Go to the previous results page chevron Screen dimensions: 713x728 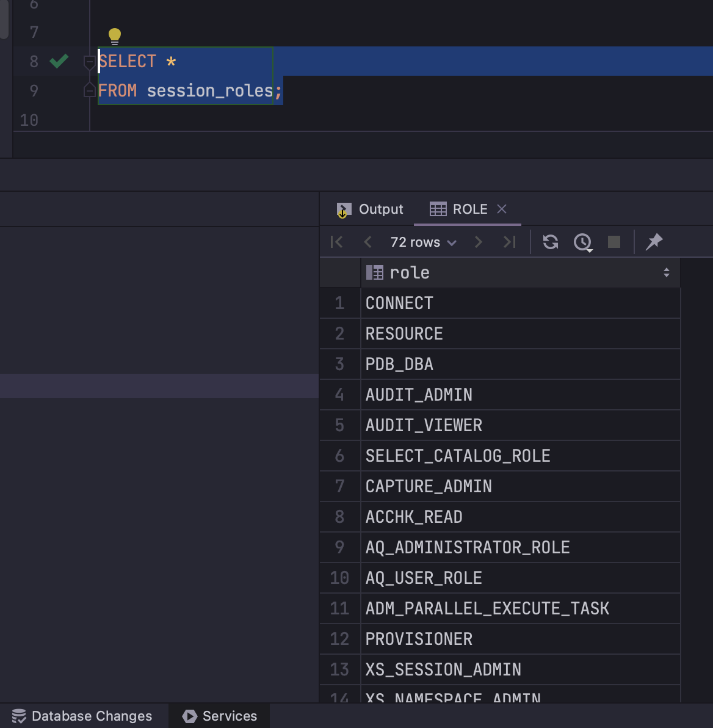pos(367,242)
